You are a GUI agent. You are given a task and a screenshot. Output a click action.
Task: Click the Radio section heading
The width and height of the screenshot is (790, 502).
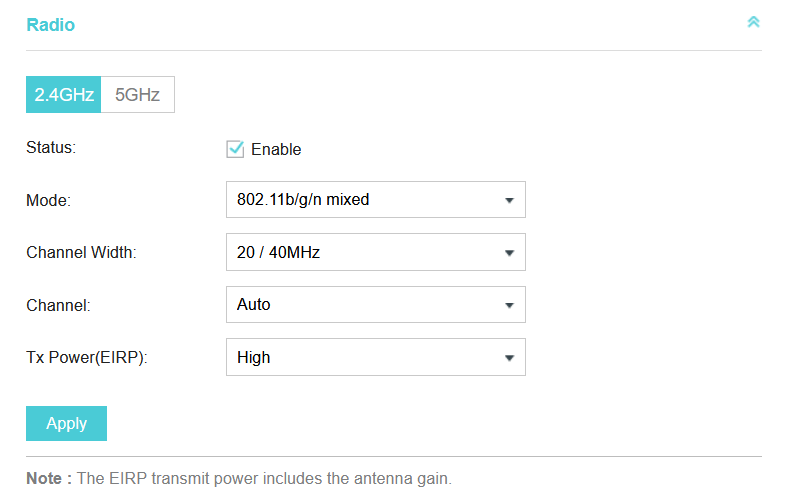(50, 25)
